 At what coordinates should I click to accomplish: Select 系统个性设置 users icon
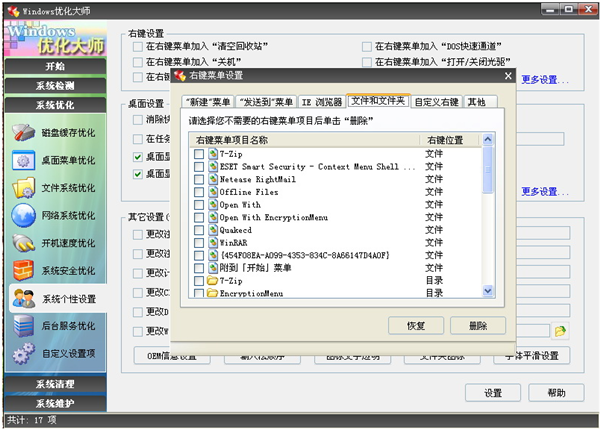pos(23,299)
